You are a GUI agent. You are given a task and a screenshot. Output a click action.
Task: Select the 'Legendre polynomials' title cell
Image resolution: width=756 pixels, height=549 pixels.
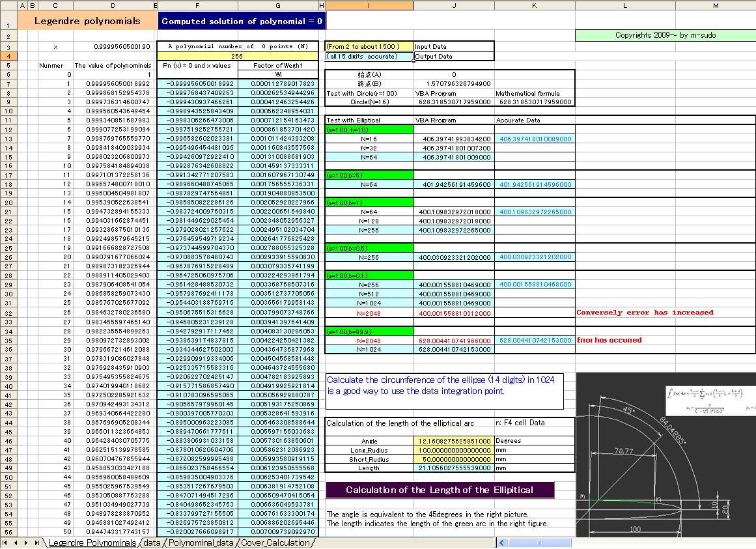(x=87, y=21)
